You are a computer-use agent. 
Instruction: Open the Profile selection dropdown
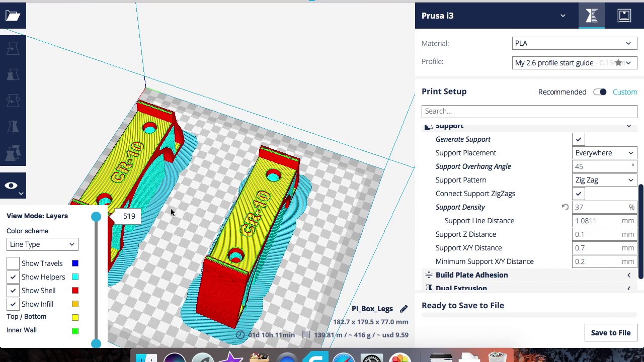point(575,63)
